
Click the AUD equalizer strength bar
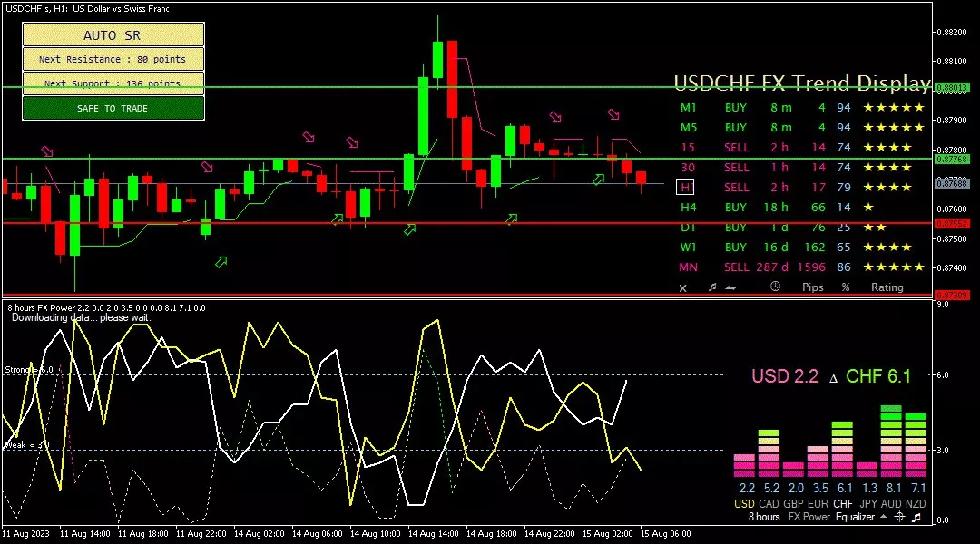891,442
